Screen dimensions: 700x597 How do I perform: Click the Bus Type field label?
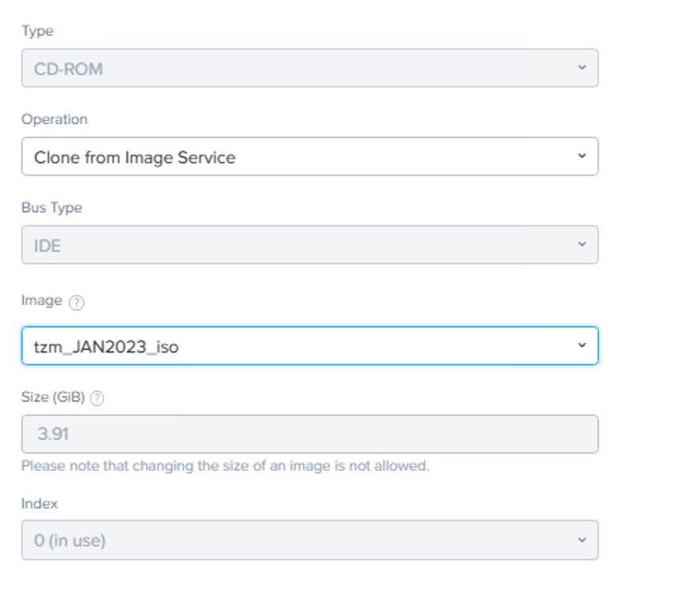click(51, 208)
